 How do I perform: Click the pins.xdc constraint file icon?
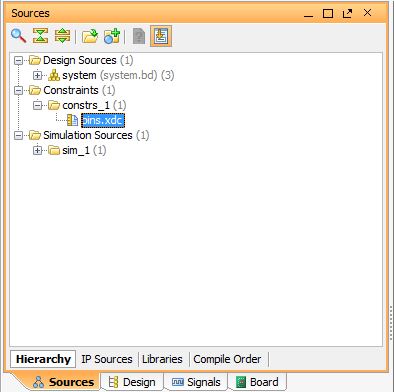pyautogui.click(x=72, y=120)
